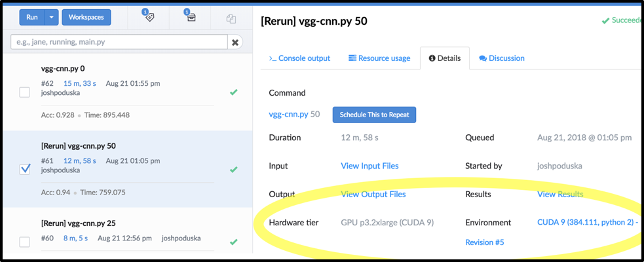Click the archive box icon with badge
The image size is (644, 262).
coord(190,16)
